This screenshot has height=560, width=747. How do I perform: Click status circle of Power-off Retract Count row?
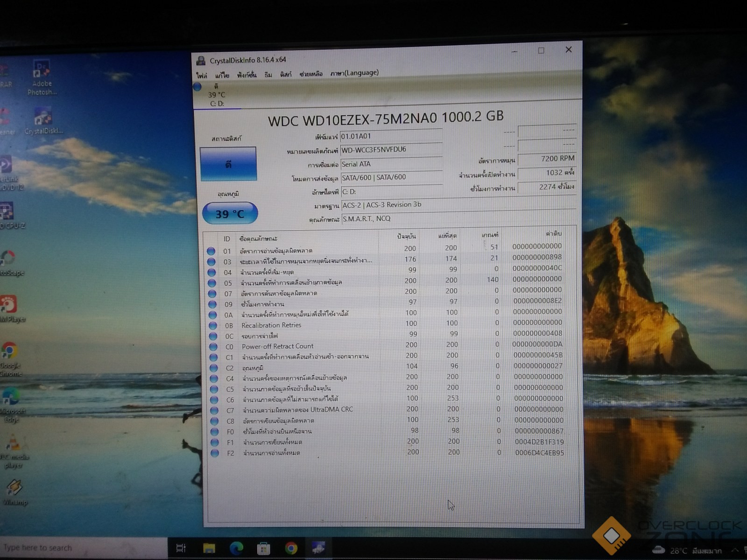coord(213,347)
